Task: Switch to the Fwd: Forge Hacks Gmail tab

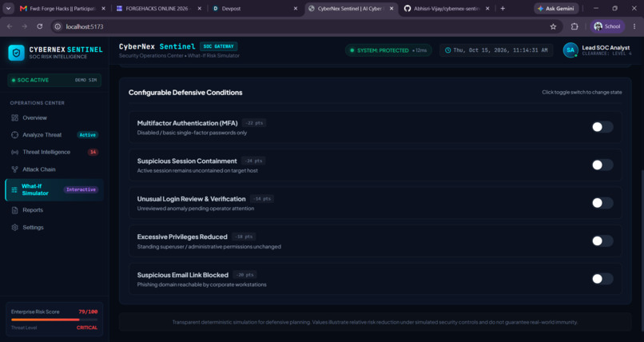Action: [62, 8]
